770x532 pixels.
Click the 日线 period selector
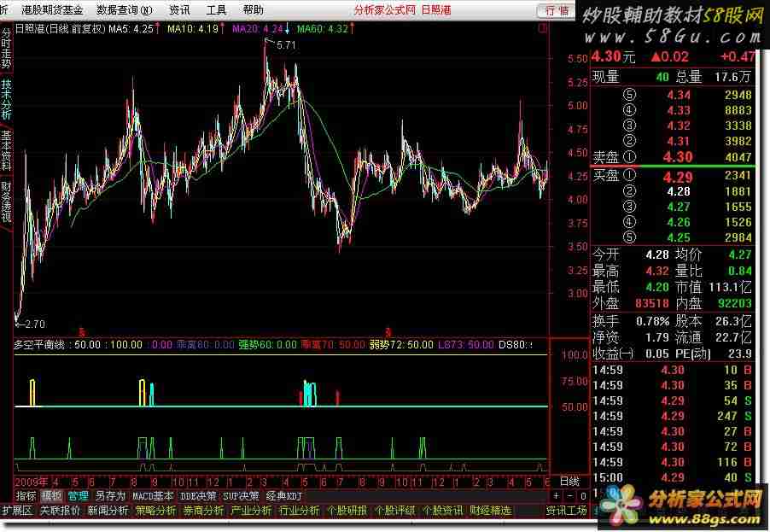pyautogui.click(x=569, y=482)
